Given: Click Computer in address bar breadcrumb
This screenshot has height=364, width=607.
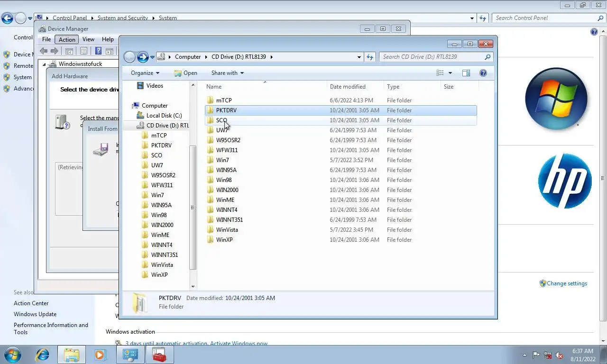Looking at the screenshot, I should (188, 57).
